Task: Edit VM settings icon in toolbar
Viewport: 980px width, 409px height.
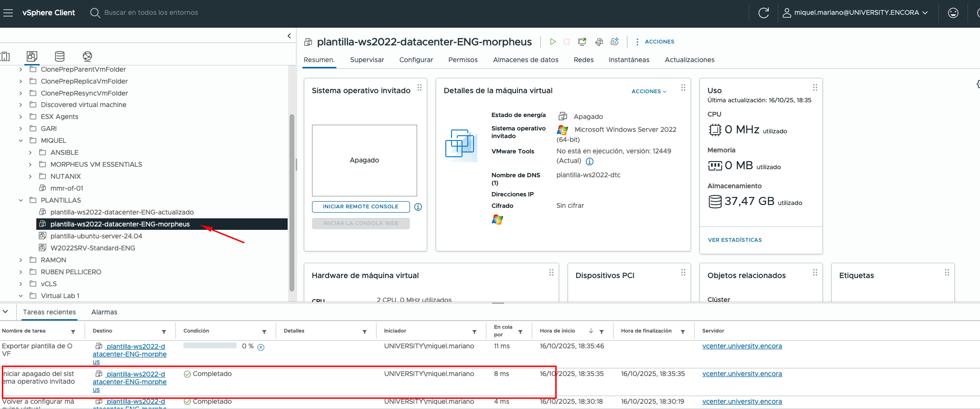Action: (x=599, y=42)
